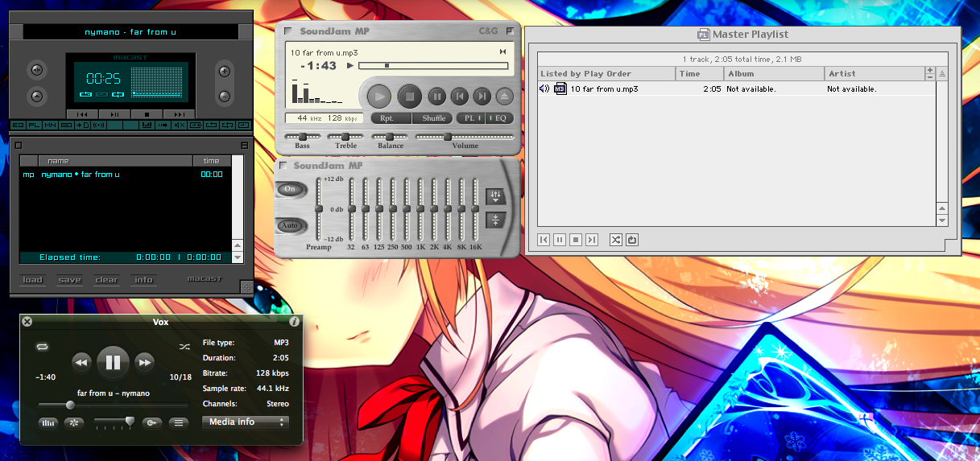This screenshot has width=980, height=461.
Task: Enable Auto mode in SoundJam equalizer
Action: (x=289, y=225)
